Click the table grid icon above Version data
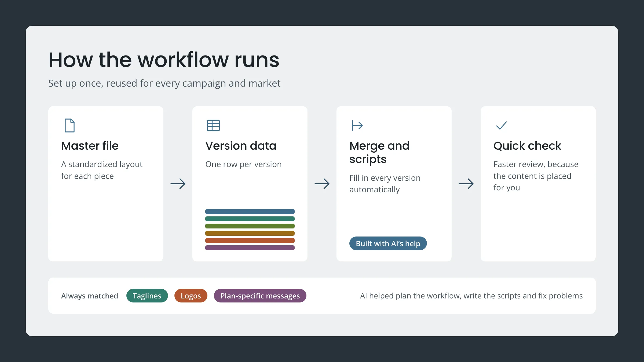644x362 pixels. coord(213,125)
